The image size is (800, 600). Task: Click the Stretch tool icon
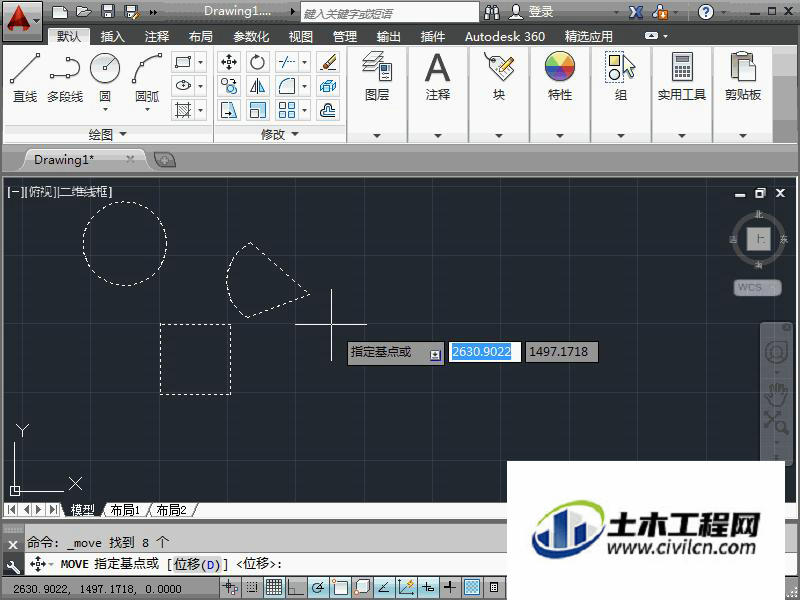229,110
